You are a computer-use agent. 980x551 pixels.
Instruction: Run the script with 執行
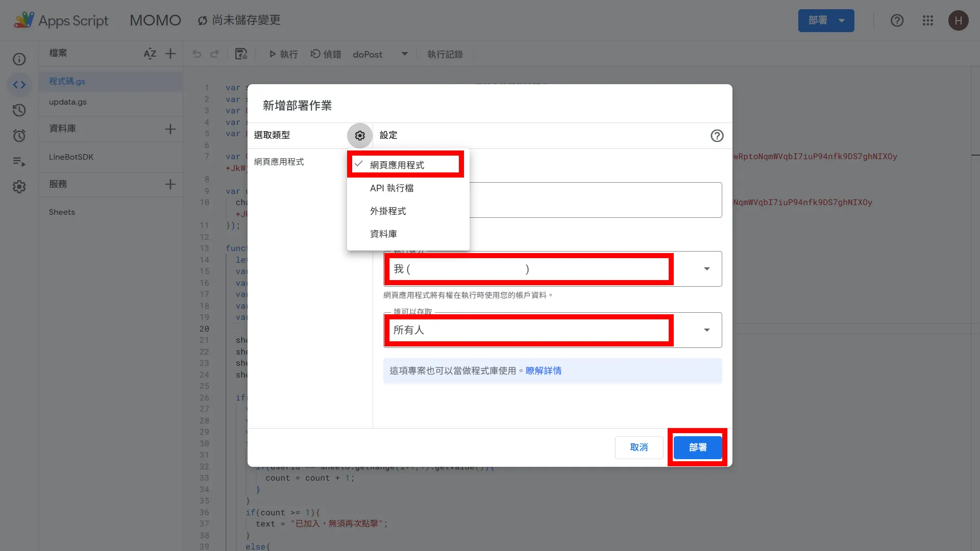click(283, 54)
